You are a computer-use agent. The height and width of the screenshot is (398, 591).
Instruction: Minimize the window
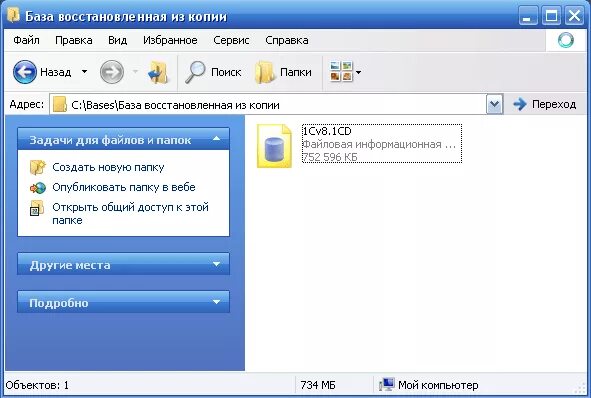point(528,16)
